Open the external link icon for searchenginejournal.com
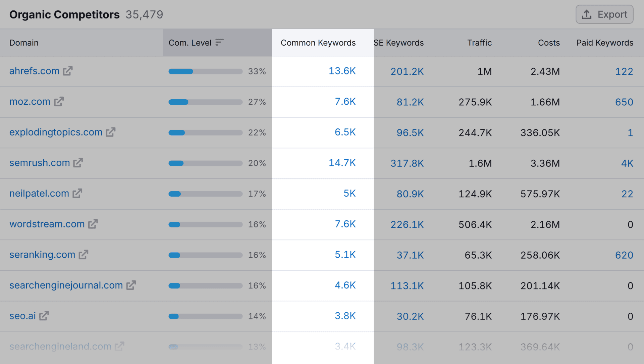The image size is (644, 364). [131, 285]
